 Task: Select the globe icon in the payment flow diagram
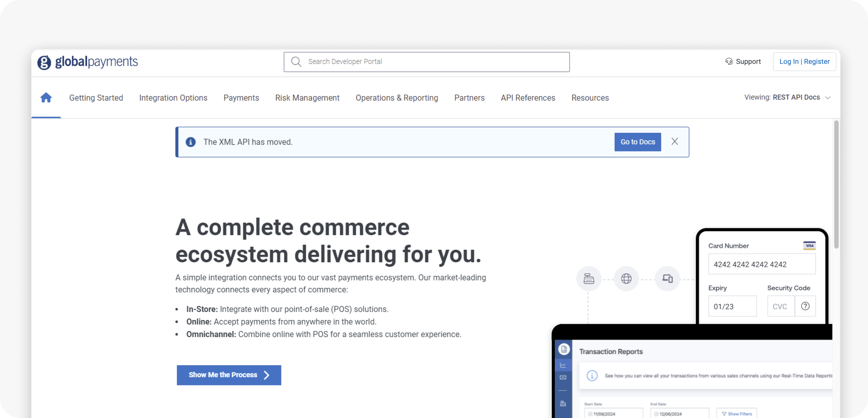[626, 278]
